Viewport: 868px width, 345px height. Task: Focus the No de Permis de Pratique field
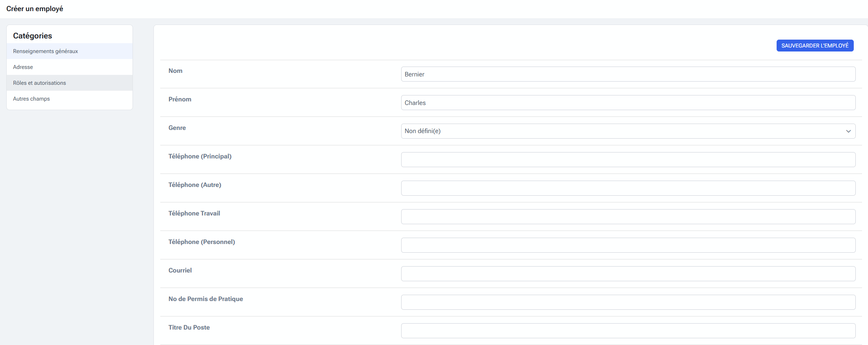(628, 302)
